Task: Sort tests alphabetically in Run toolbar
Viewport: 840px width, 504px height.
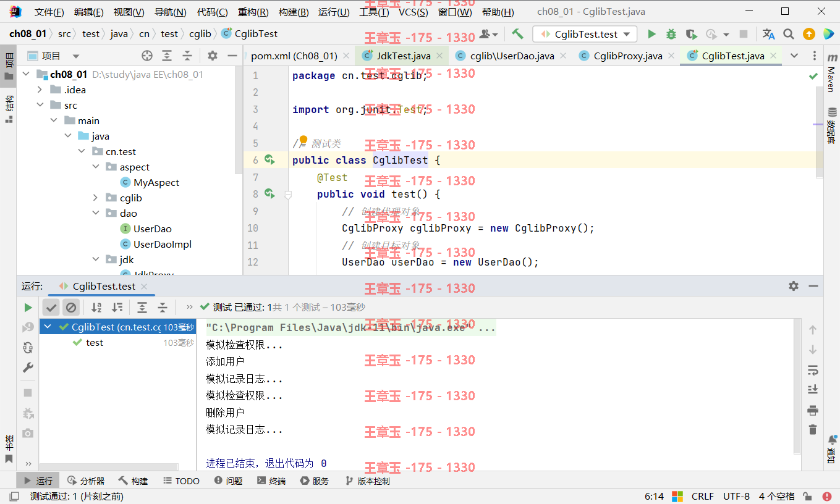Action: [x=96, y=307]
